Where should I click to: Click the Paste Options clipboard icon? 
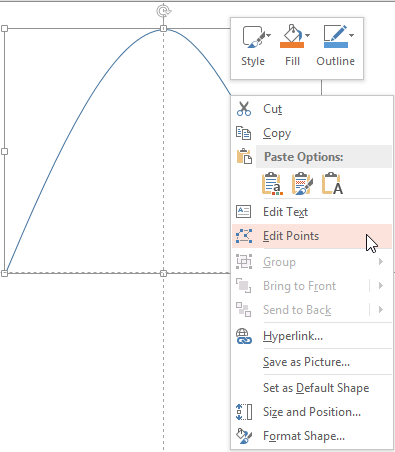244,156
